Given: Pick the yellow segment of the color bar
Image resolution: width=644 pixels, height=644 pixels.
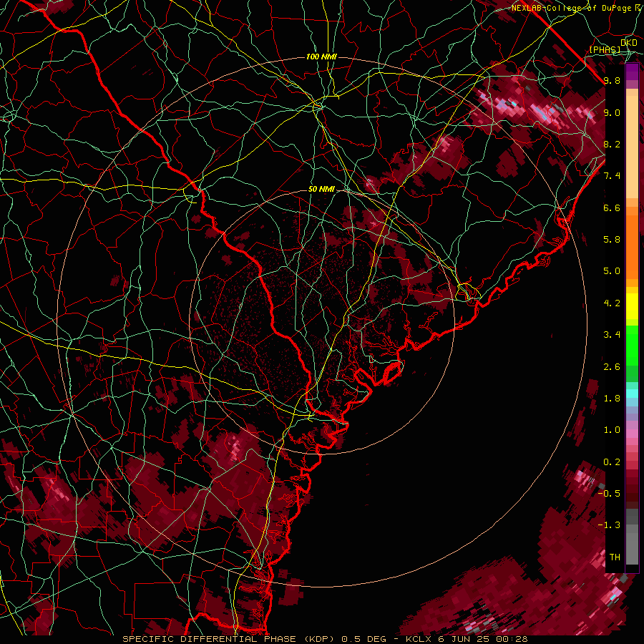Looking at the screenshot, I should pyautogui.click(x=632, y=306).
